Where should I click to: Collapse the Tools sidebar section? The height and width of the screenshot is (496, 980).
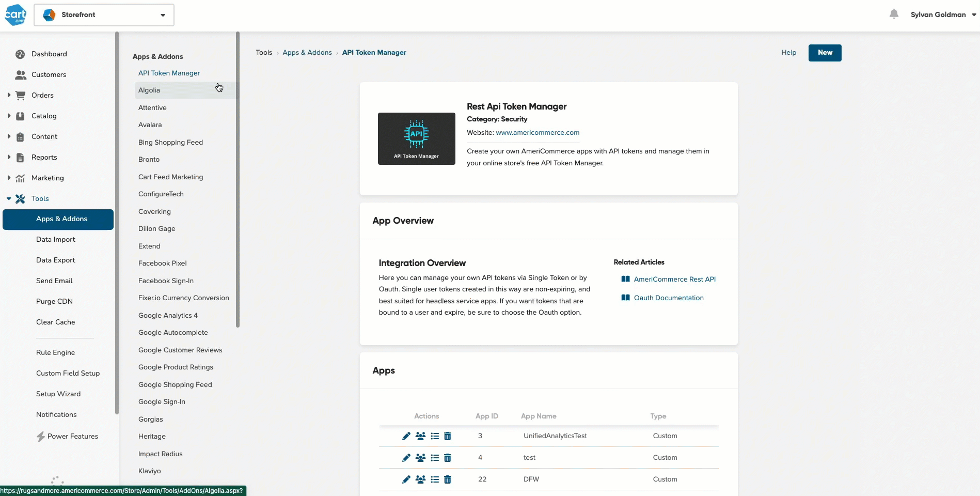9,198
